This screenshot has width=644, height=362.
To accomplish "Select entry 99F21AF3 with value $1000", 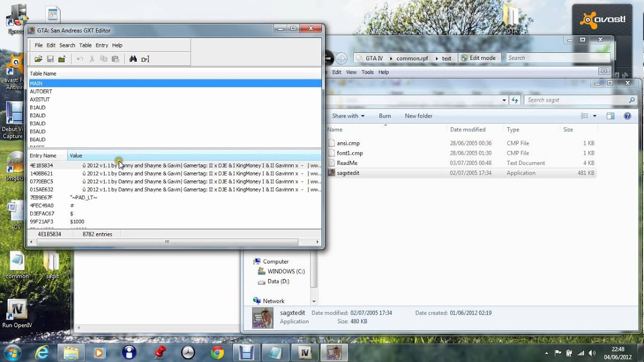I will click(x=175, y=222).
